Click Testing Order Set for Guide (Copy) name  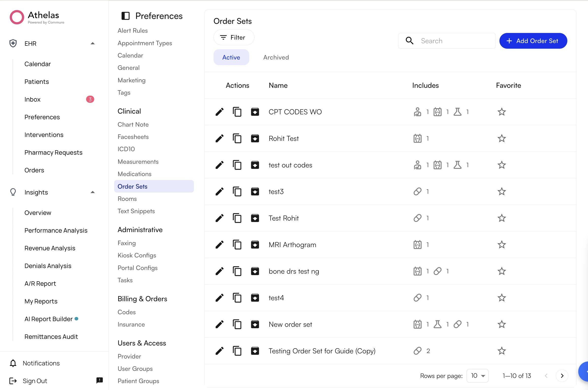[322, 351]
